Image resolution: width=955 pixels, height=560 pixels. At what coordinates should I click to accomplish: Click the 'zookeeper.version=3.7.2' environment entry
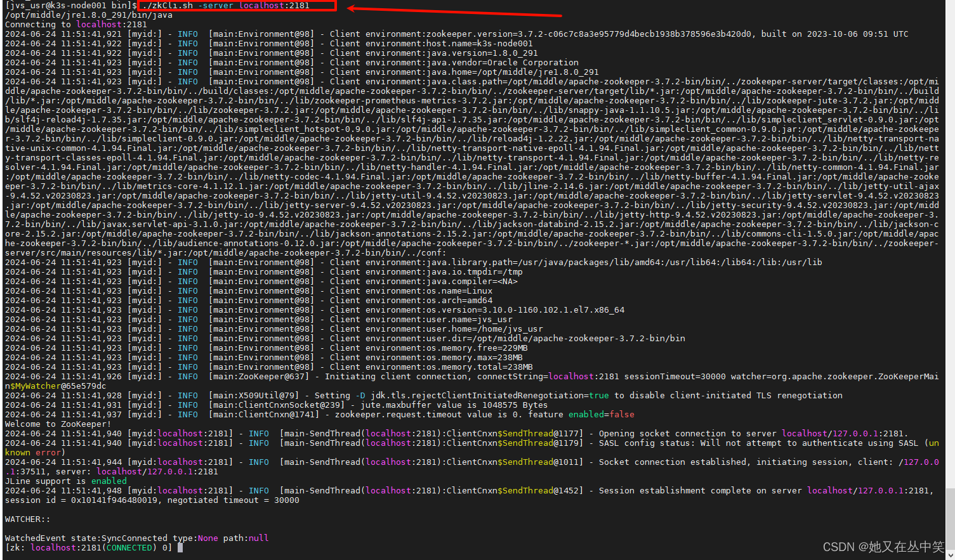pyautogui.click(x=485, y=34)
